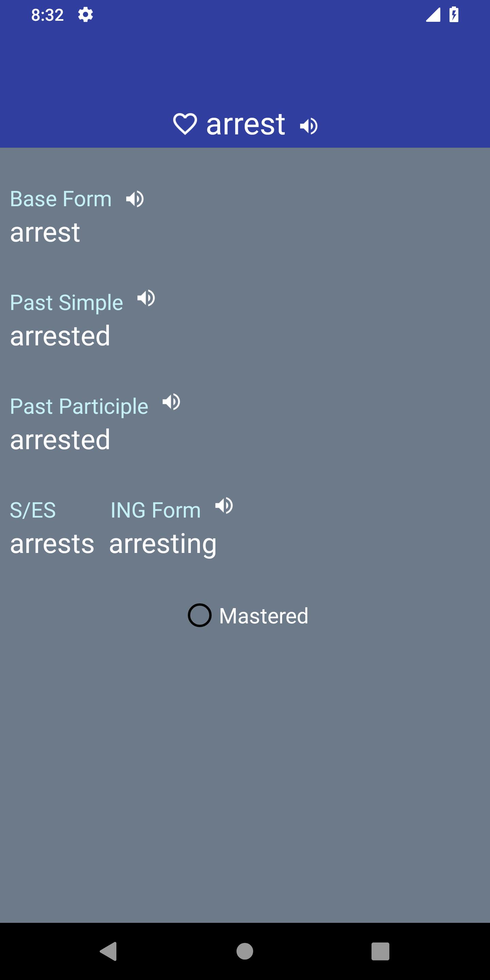
Task: Tap the S/ES label
Action: (x=33, y=510)
